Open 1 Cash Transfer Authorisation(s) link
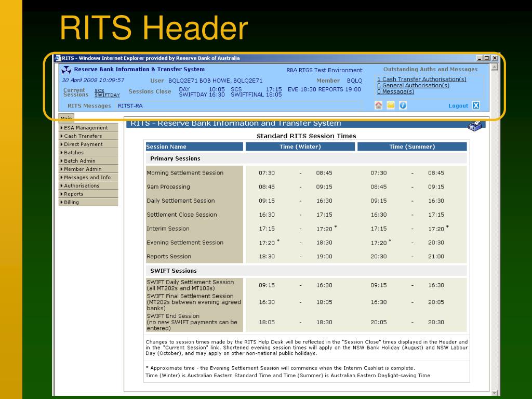Viewport: 532px width, 399px height. pyautogui.click(x=422, y=79)
